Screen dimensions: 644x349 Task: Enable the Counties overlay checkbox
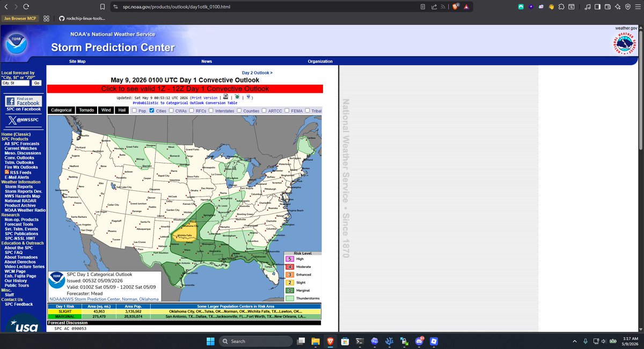tap(239, 110)
